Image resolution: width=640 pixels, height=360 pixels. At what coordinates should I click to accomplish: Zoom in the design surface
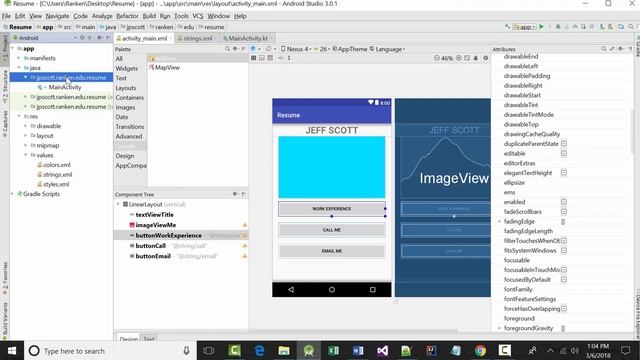(458, 58)
